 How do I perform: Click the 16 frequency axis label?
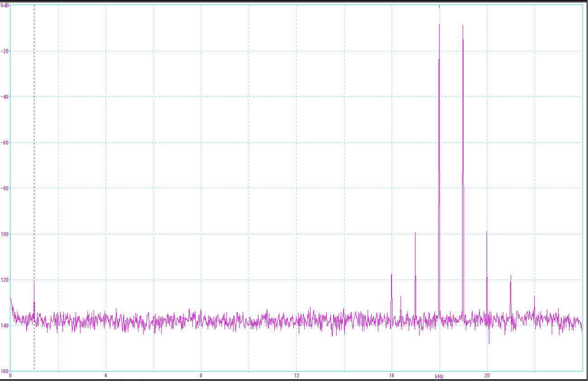[392, 376]
